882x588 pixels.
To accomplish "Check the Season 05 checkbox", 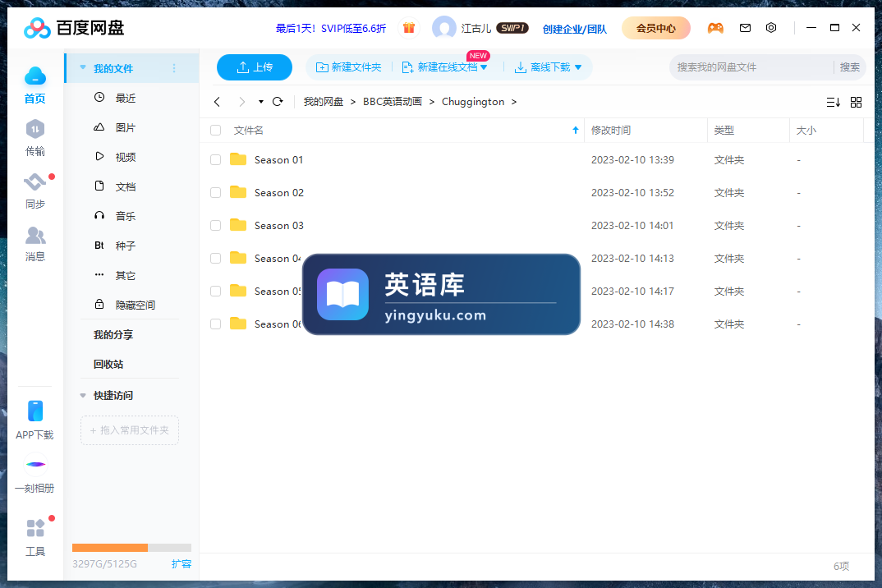I will coord(215,291).
